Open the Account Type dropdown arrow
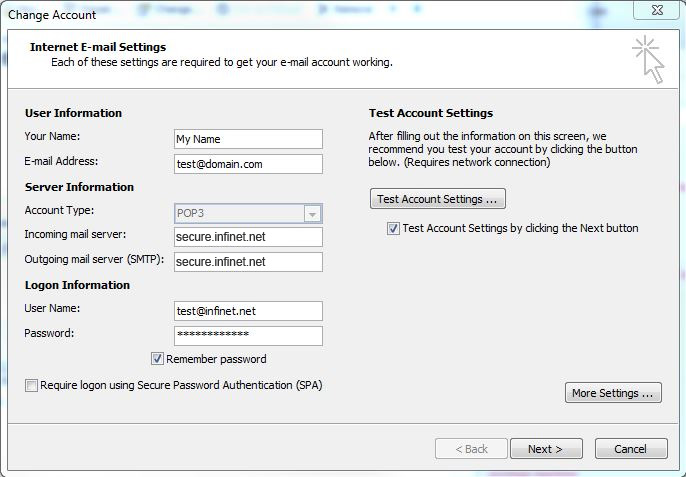Viewport: 686px width, 477px height. (x=312, y=214)
